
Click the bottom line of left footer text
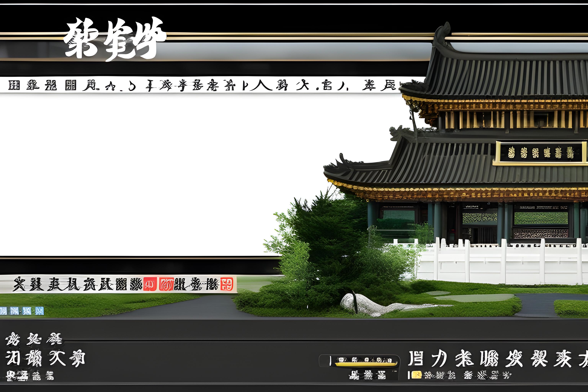(x=30, y=376)
